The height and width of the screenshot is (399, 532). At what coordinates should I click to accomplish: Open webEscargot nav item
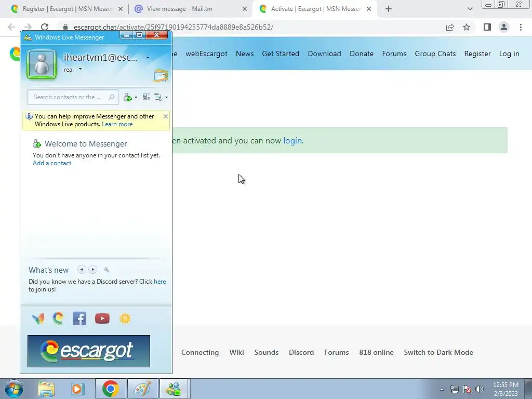[206, 54]
